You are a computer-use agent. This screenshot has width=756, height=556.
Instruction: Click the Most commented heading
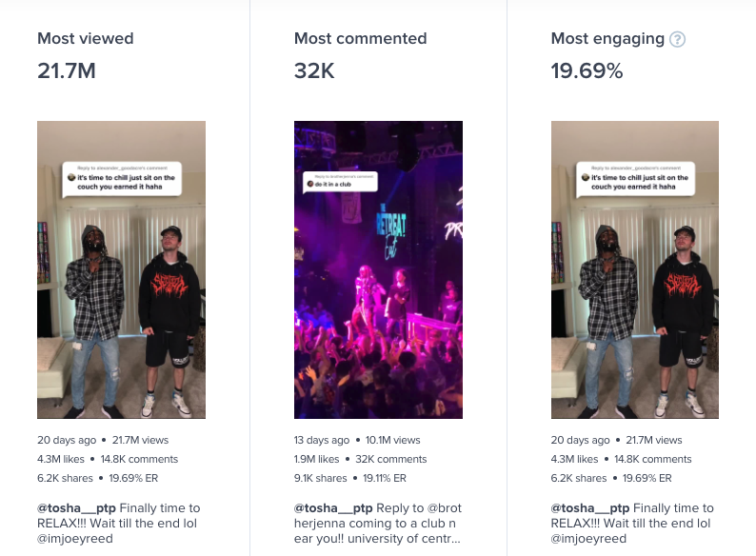[360, 39]
